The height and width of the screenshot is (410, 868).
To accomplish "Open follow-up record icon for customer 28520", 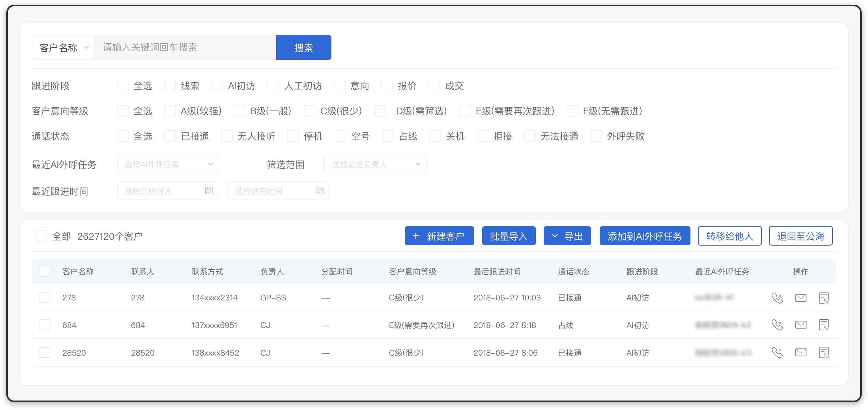I will [824, 352].
